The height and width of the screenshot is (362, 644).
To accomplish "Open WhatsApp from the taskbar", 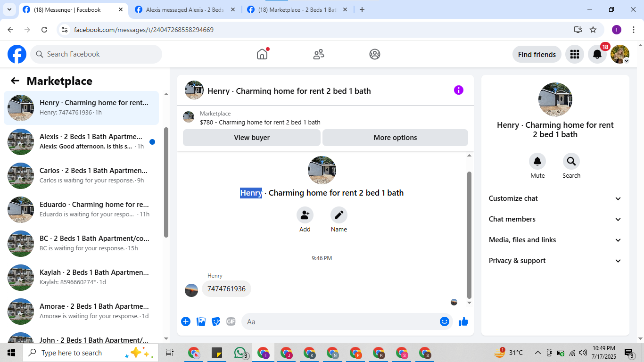I will tap(240, 353).
